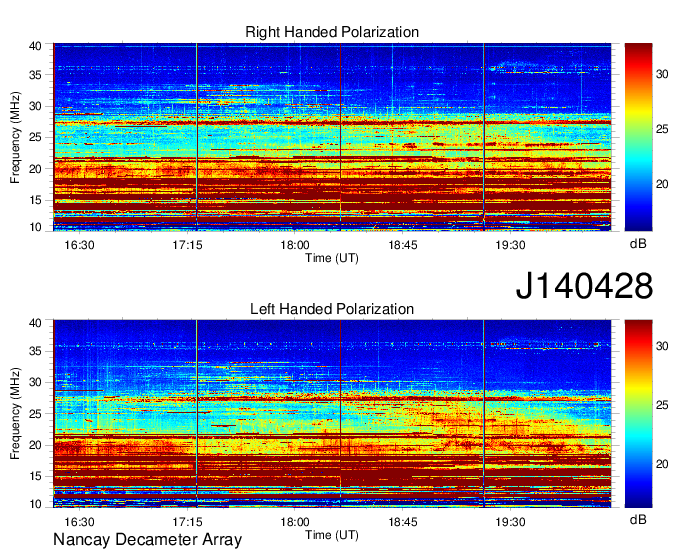Click the 20 MHz tick label on the bottom panel
This screenshot has width=680, height=552.
35,445
